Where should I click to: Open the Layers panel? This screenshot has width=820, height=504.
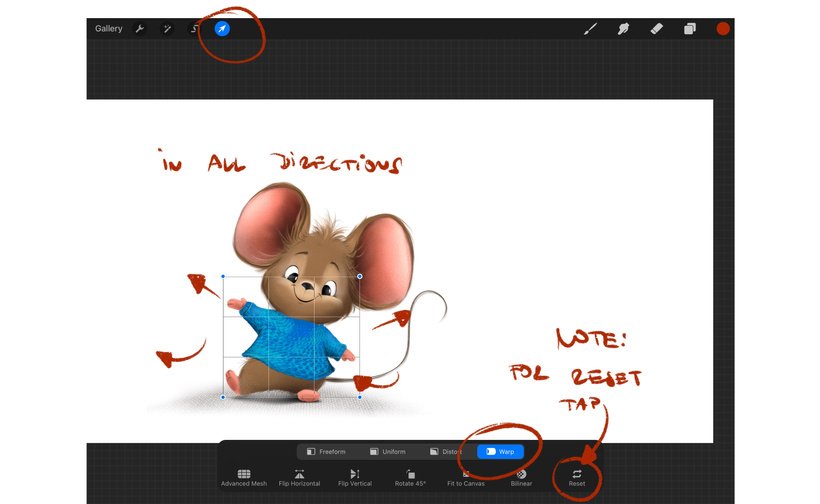click(690, 29)
